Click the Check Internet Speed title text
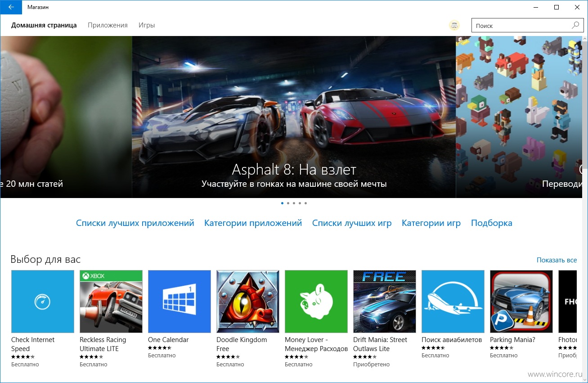This screenshot has height=383, width=588. (33, 344)
